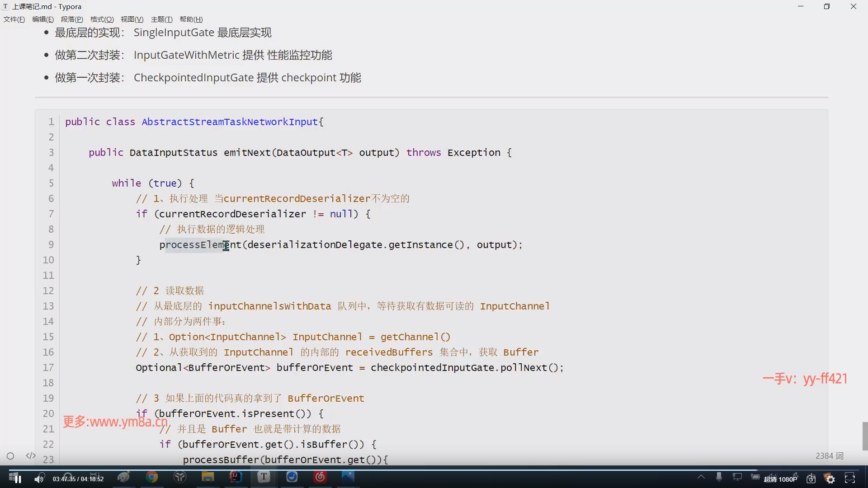Open video quality 超清 1080P selector
868x488 pixels.
click(781, 479)
